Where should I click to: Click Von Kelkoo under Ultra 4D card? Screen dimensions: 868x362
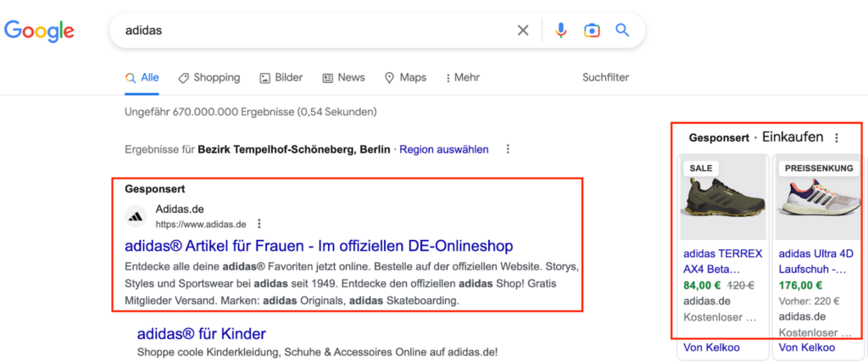coord(807,348)
